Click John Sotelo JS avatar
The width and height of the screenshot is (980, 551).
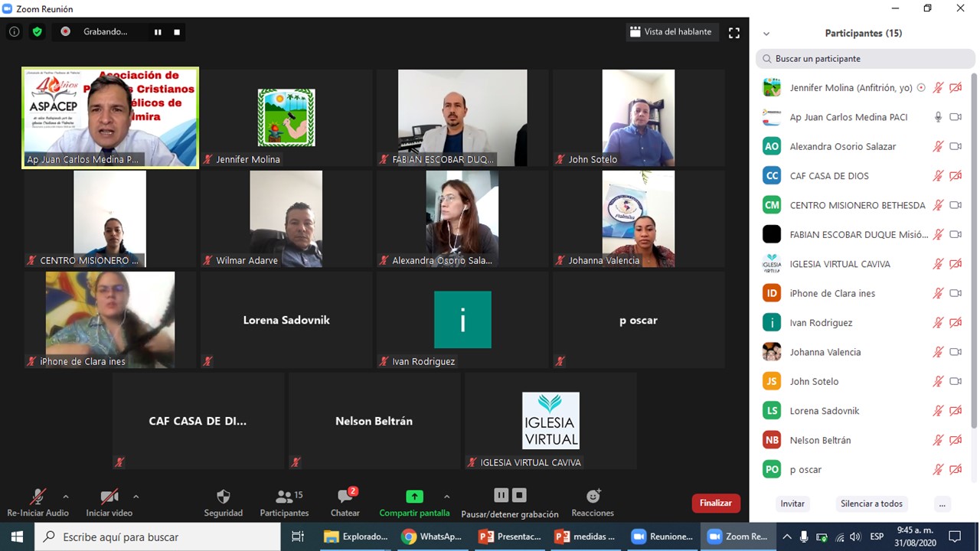[x=772, y=381]
